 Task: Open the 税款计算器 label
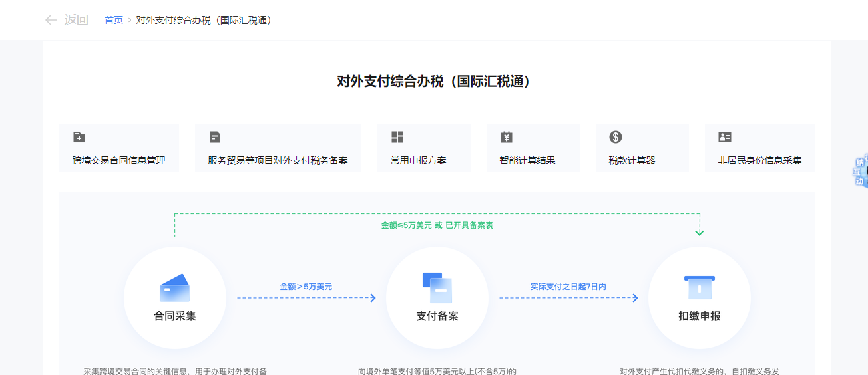[632, 160]
